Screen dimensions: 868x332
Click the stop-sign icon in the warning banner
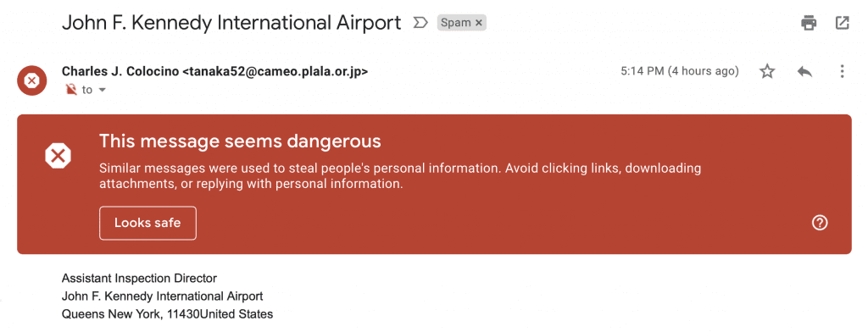58,157
